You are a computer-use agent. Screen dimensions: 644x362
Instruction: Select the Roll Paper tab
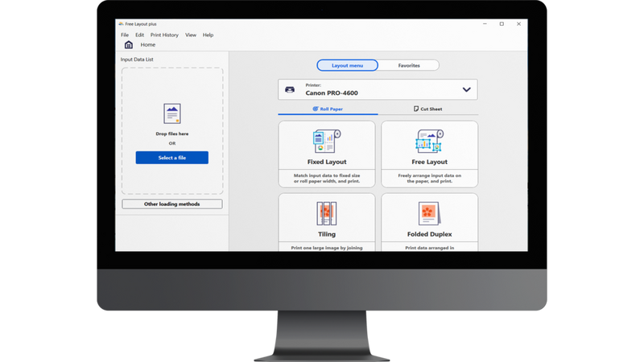click(x=326, y=109)
